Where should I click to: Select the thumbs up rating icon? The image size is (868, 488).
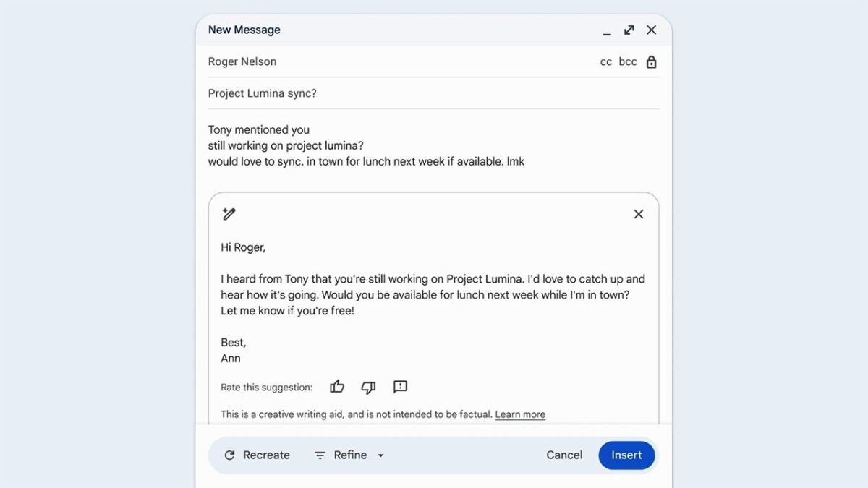(336, 387)
